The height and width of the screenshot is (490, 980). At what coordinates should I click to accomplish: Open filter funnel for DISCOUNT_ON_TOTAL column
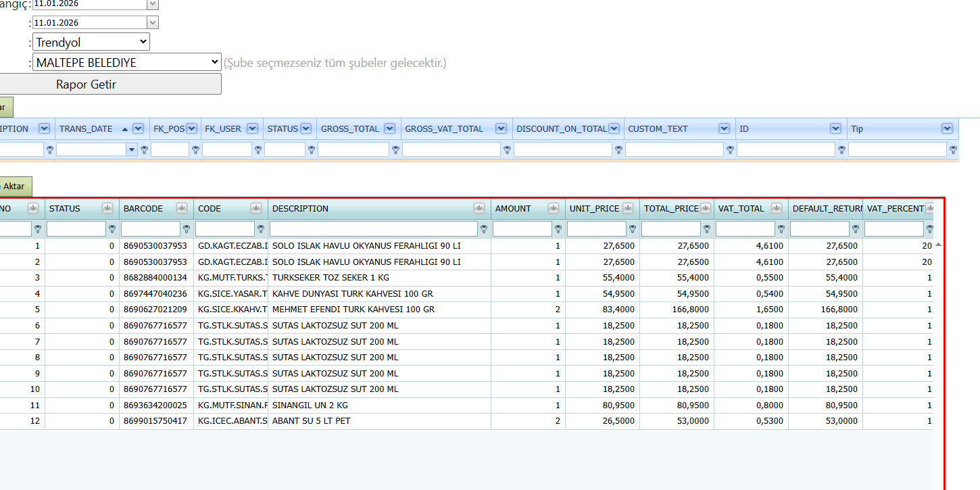pyautogui.click(x=618, y=150)
